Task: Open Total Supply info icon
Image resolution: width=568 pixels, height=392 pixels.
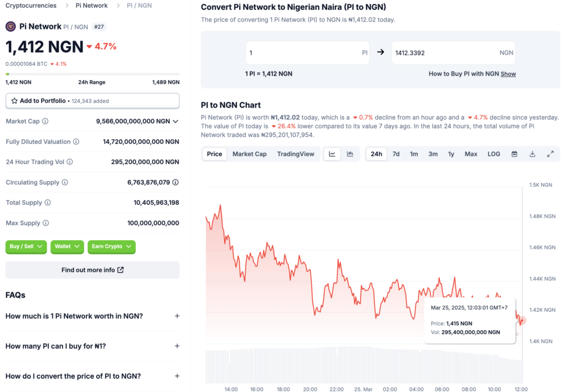Action: point(48,202)
